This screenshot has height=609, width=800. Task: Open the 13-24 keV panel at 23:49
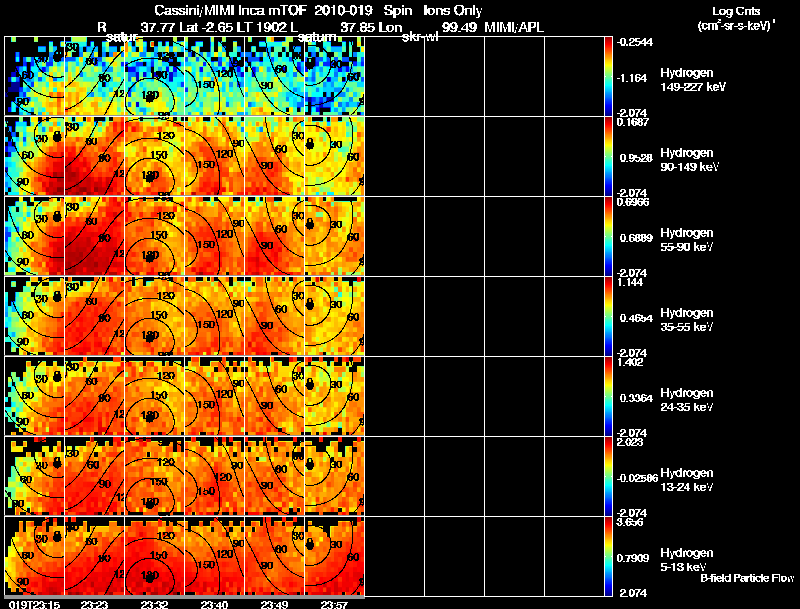point(274,476)
